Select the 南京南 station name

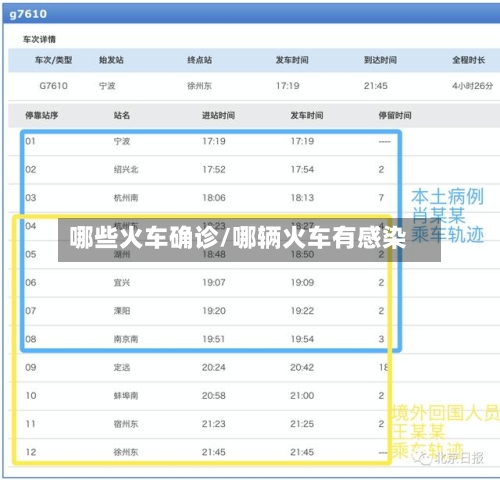tap(126, 339)
